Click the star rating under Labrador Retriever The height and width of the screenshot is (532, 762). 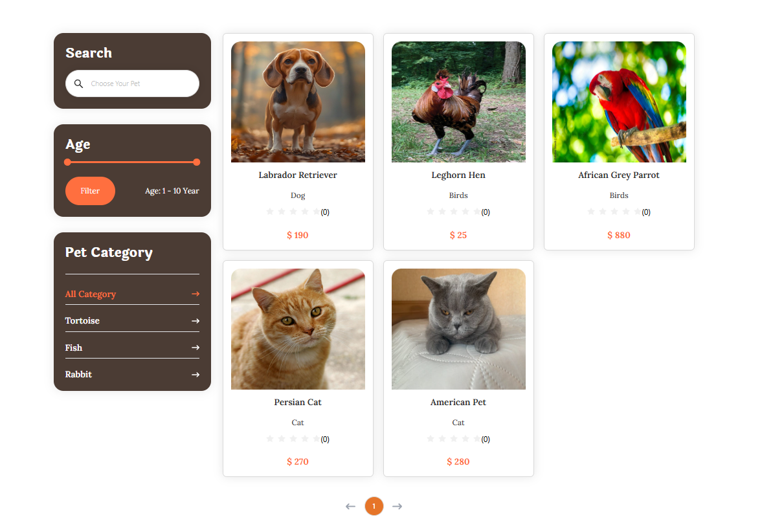point(293,212)
